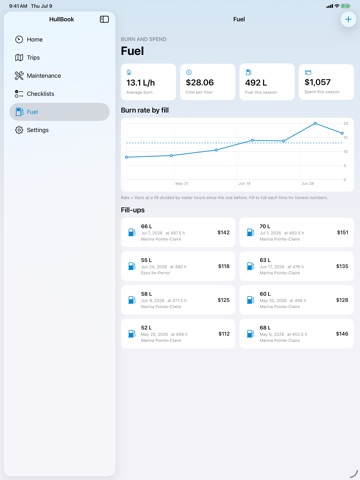
Task: Select the peak data point on burn rate chart
Action: (315, 124)
